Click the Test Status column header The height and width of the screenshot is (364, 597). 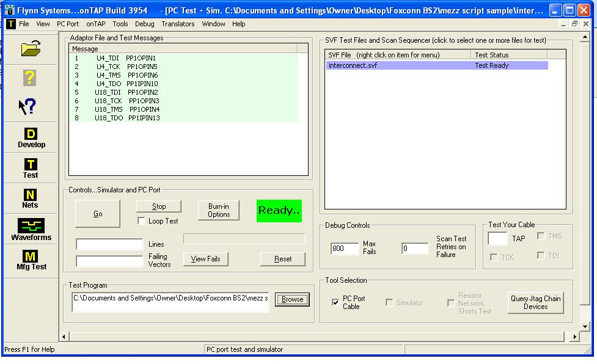(x=509, y=55)
